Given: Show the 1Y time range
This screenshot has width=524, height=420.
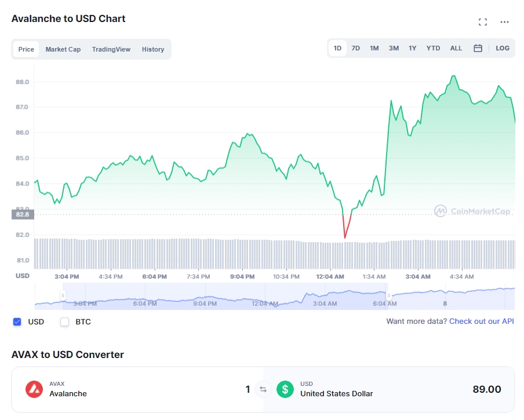Looking at the screenshot, I should pos(412,48).
